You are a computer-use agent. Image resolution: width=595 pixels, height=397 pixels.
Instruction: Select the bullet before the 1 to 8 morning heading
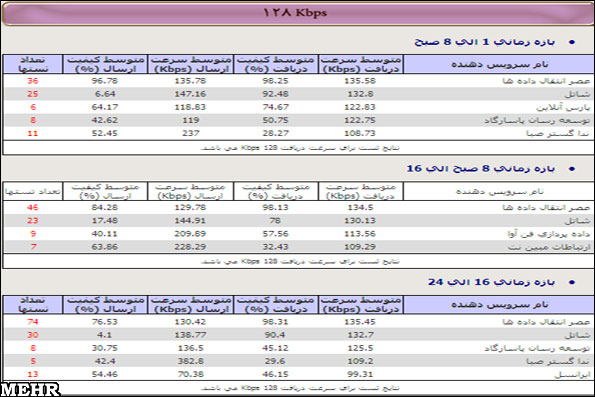(x=572, y=42)
